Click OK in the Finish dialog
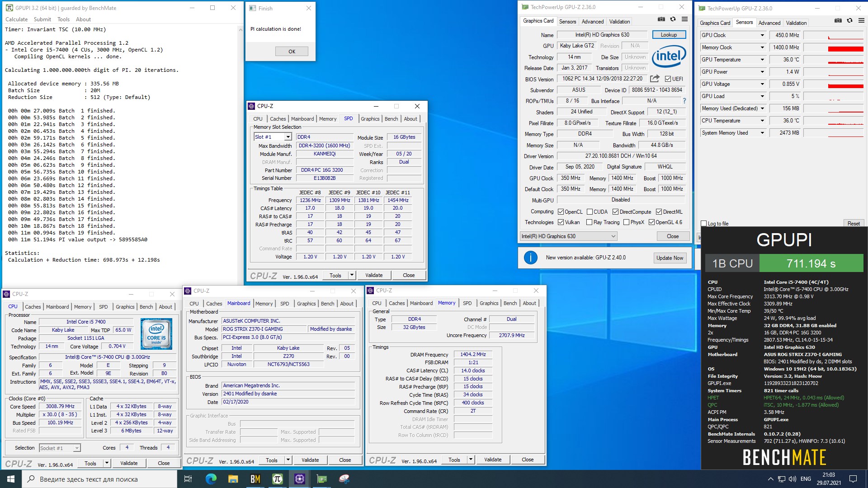This screenshot has height=488, width=868. click(x=292, y=52)
